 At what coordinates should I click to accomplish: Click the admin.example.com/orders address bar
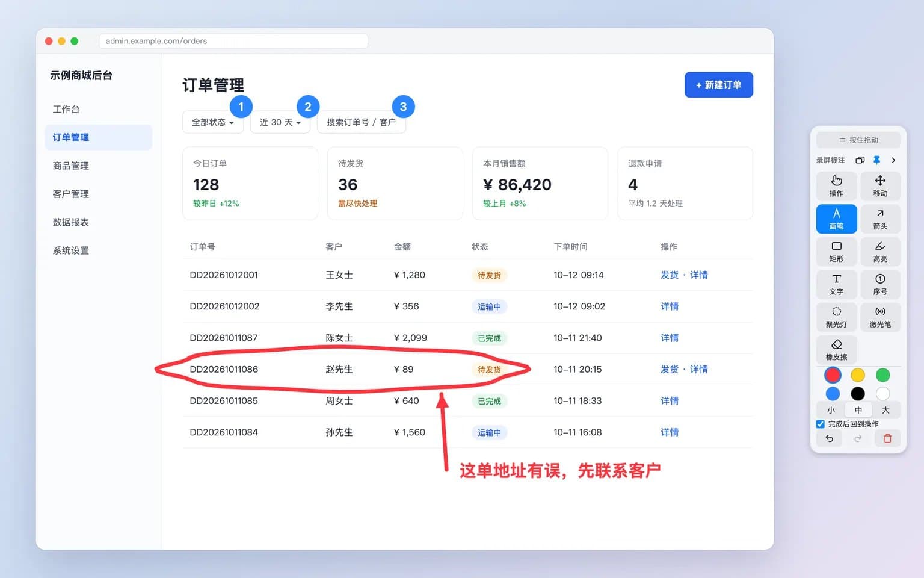pos(233,41)
